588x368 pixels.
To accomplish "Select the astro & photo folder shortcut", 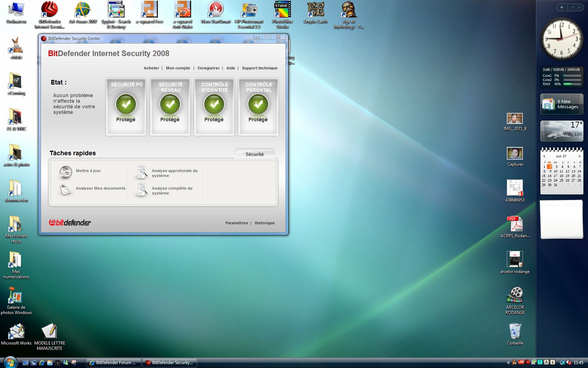I will point(16,155).
